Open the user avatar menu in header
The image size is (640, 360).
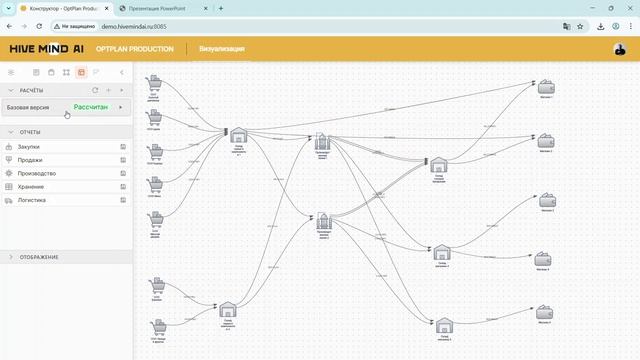pos(620,49)
